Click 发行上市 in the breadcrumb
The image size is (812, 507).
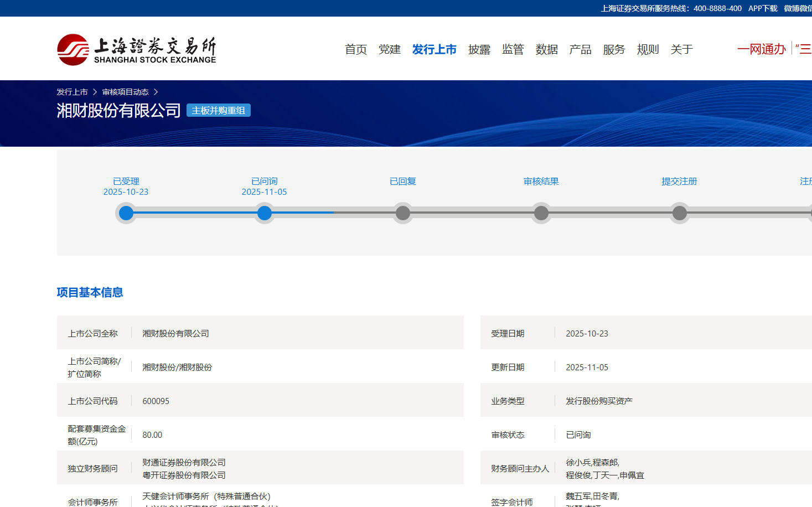[x=72, y=92]
